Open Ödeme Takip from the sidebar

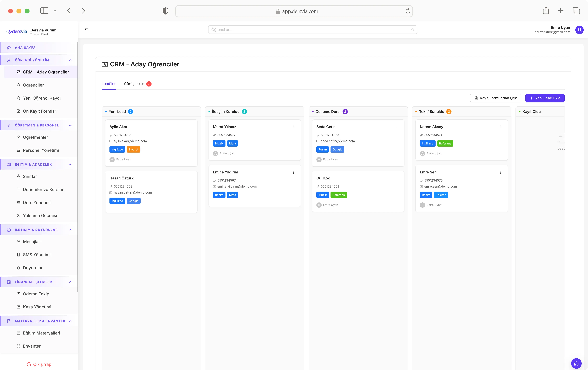pyautogui.click(x=36, y=294)
